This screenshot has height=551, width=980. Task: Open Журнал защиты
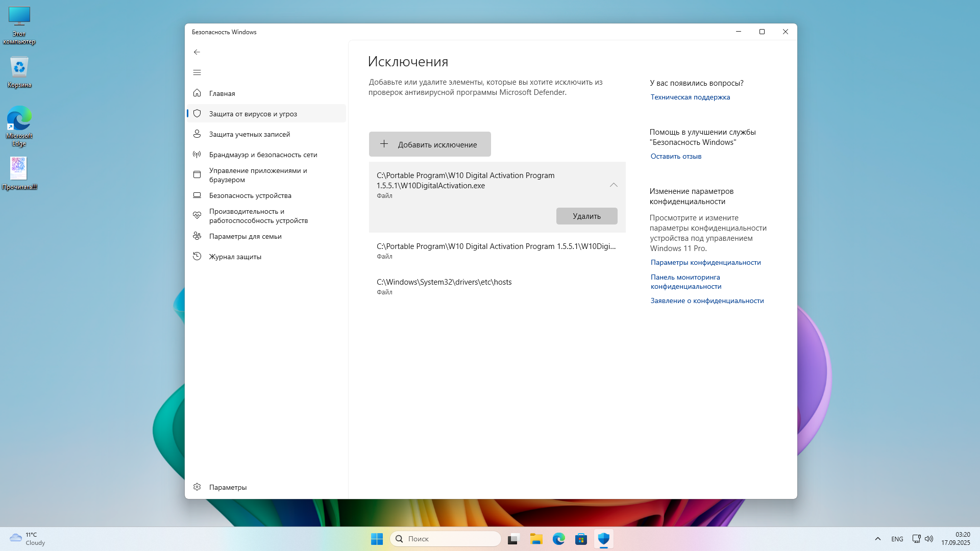(x=266, y=257)
